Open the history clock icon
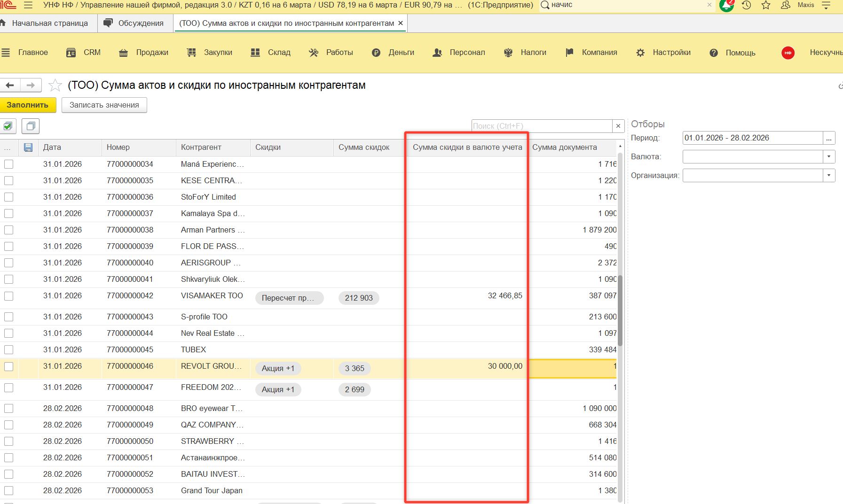Viewport: 843px width, 504px height. [746, 5]
